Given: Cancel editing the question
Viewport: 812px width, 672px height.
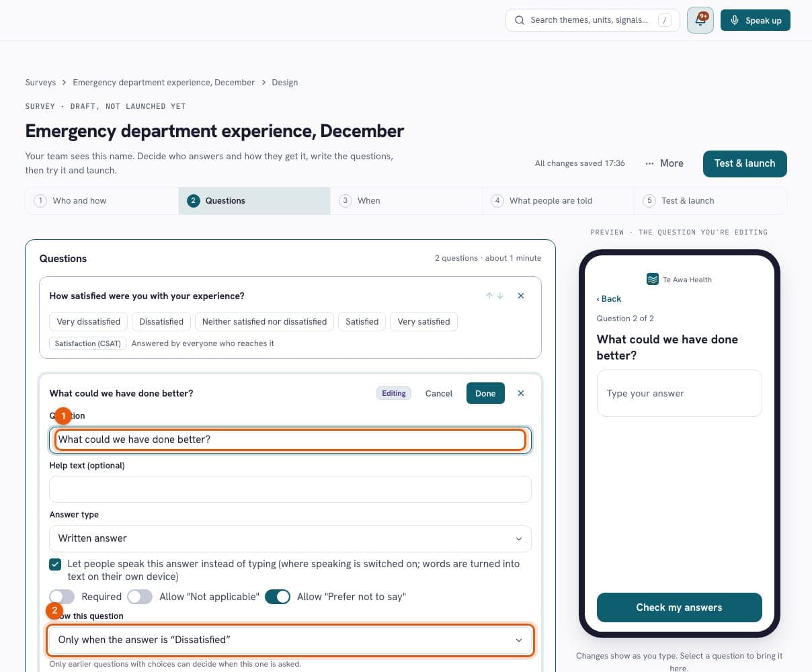Looking at the screenshot, I should (439, 393).
